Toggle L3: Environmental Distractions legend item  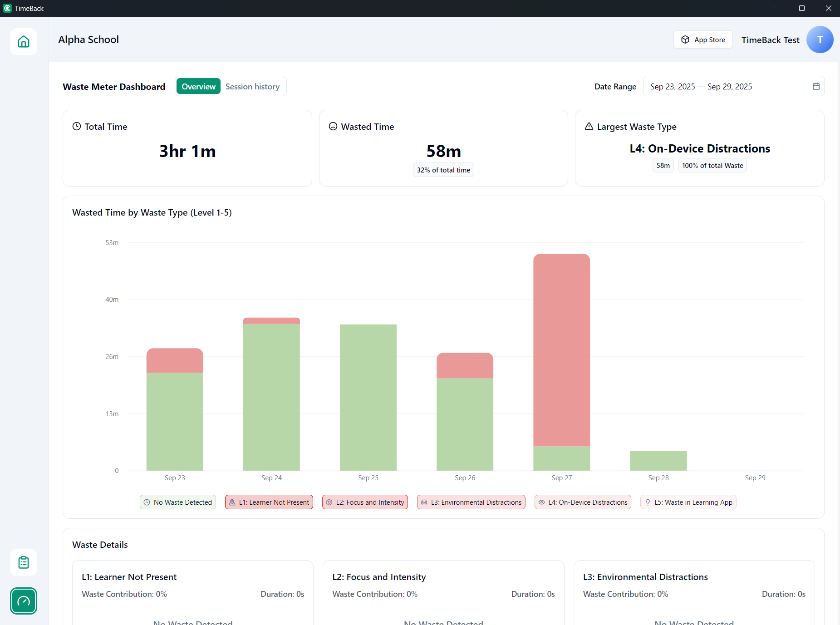pyautogui.click(x=471, y=502)
